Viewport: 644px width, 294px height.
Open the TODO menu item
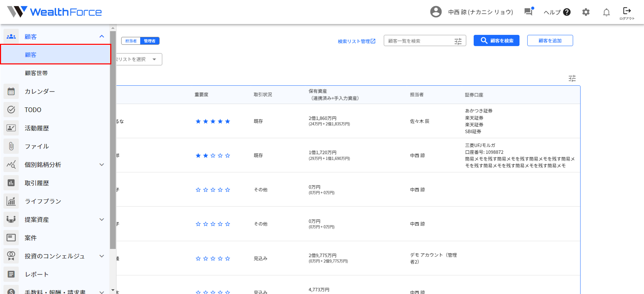pos(33,110)
